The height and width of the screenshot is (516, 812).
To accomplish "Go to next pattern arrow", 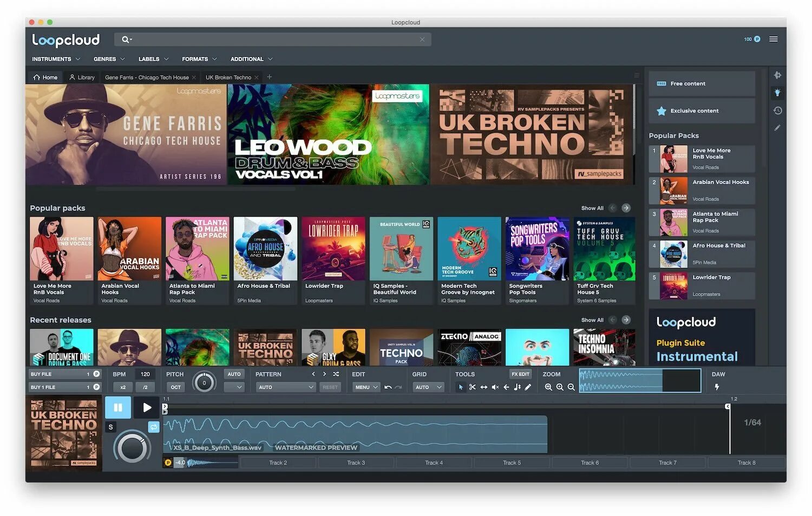I will (x=324, y=374).
